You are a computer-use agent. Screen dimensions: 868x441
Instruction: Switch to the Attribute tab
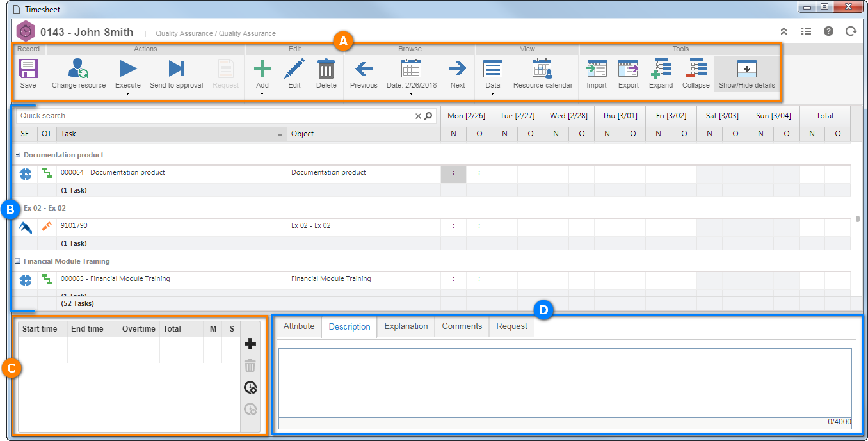299,326
